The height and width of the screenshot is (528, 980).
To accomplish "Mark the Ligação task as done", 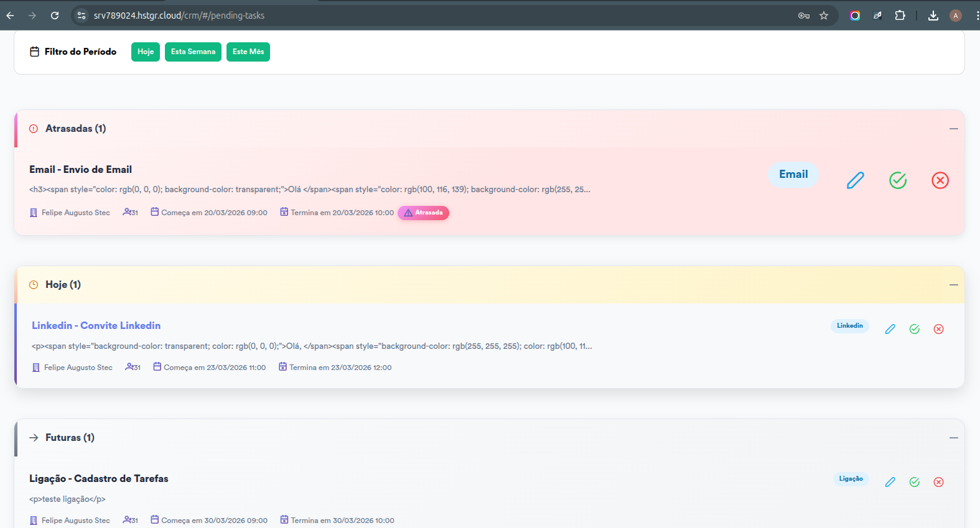I will [915, 482].
